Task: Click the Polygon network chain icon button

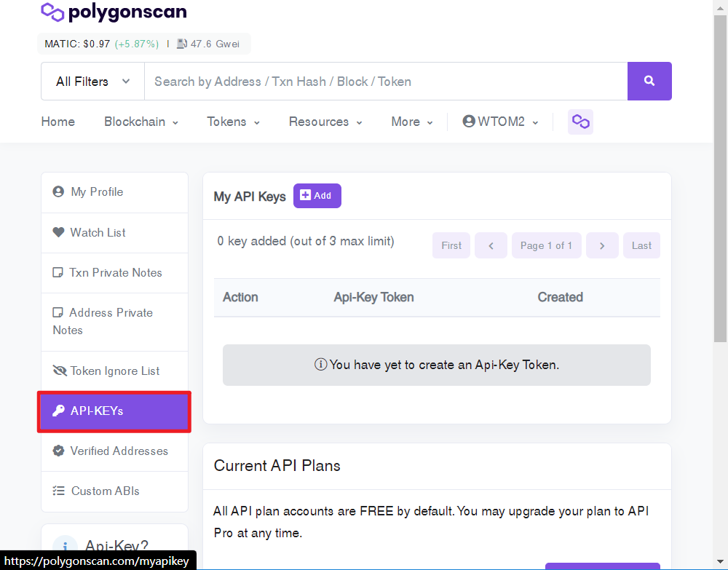Action: click(x=580, y=122)
